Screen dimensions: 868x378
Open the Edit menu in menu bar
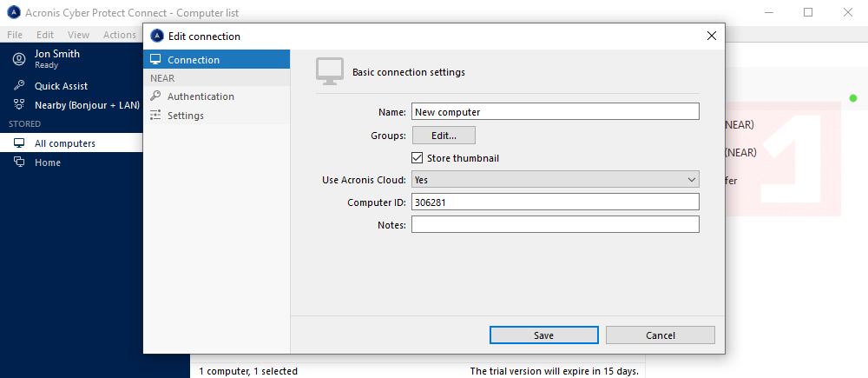[x=45, y=35]
